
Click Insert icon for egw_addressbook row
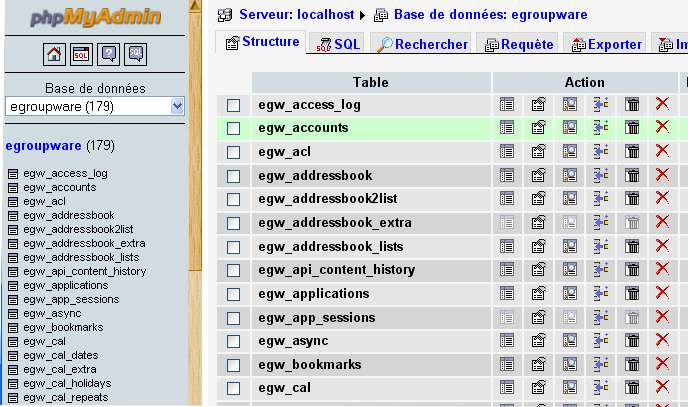click(x=601, y=176)
